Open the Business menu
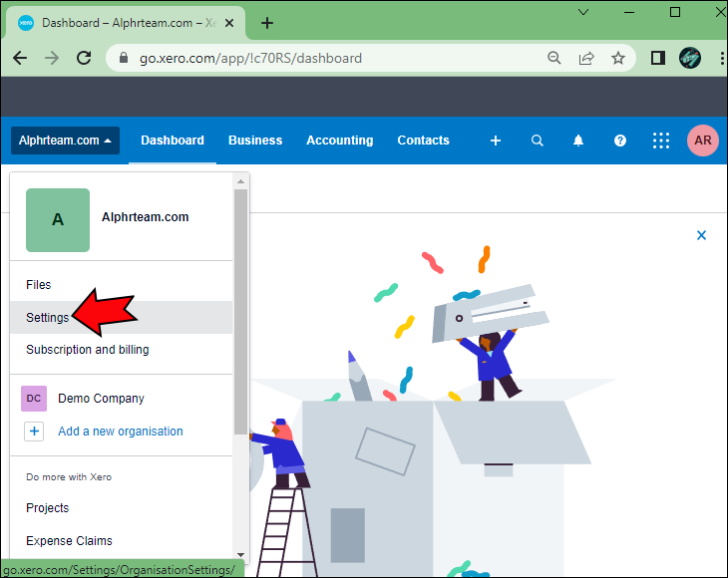Screen dimensions: 728x578 coord(255,141)
